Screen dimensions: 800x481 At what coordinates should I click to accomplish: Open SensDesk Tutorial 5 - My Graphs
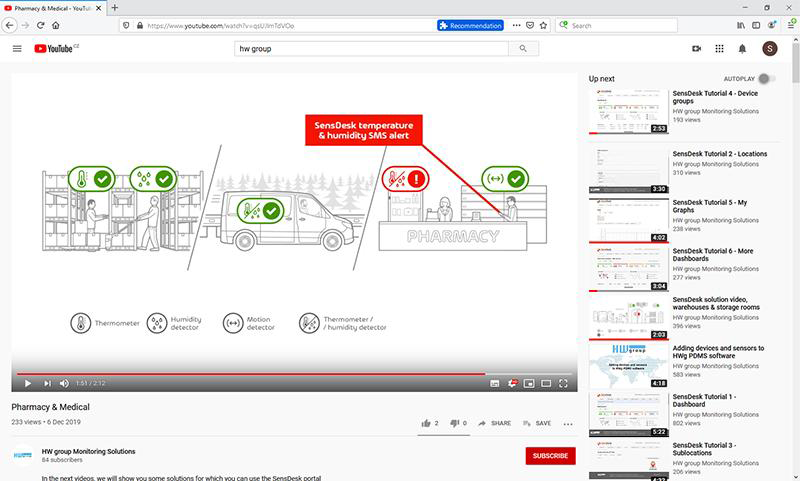coord(709,206)
